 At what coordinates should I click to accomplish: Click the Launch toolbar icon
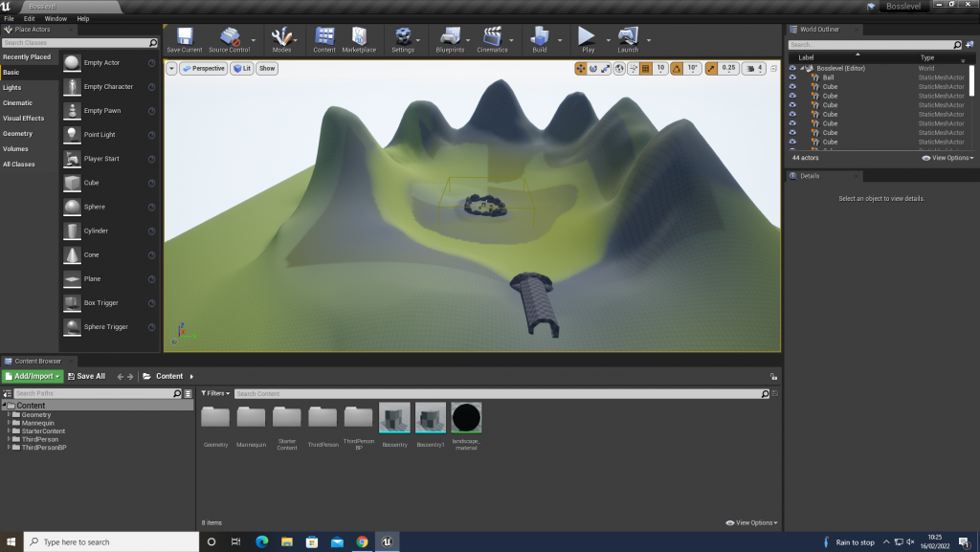pos(628,36)
